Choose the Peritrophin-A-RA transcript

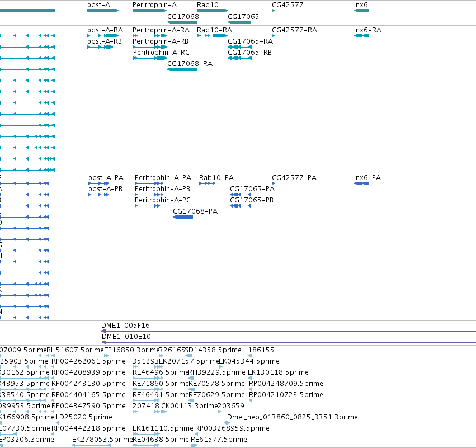point(150,36)
